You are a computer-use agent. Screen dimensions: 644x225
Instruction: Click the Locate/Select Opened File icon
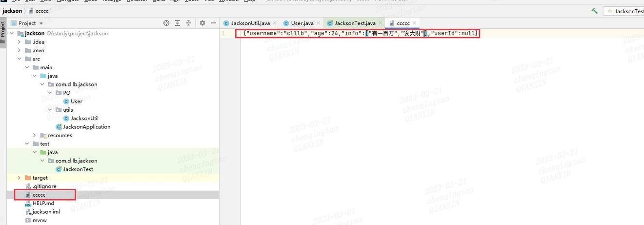[x=166, y=23]
